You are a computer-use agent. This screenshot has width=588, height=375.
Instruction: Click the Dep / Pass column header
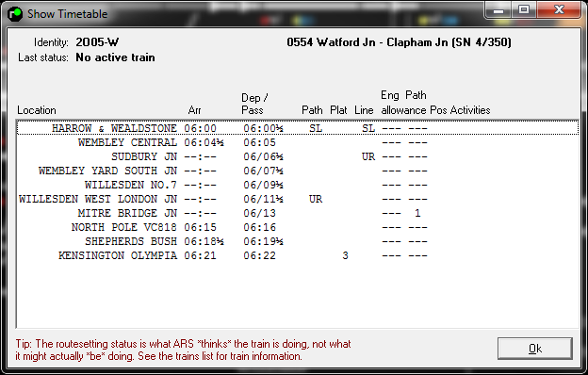point(254,104)
